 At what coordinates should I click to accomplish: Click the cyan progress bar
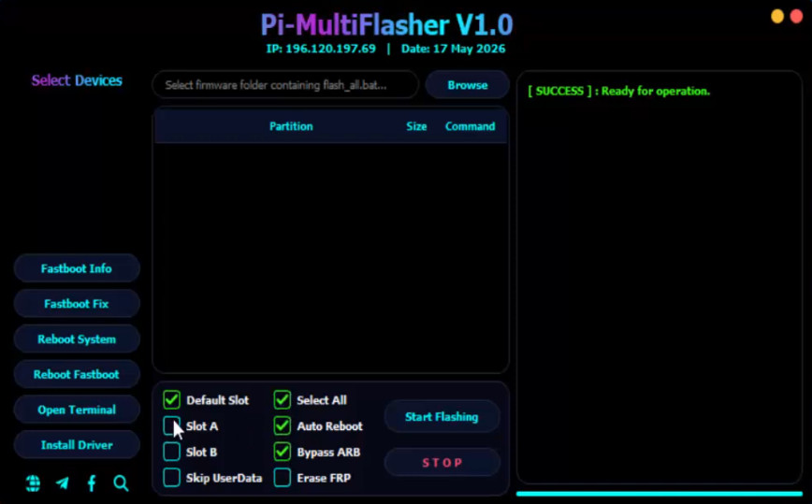[x=660, y=494]
